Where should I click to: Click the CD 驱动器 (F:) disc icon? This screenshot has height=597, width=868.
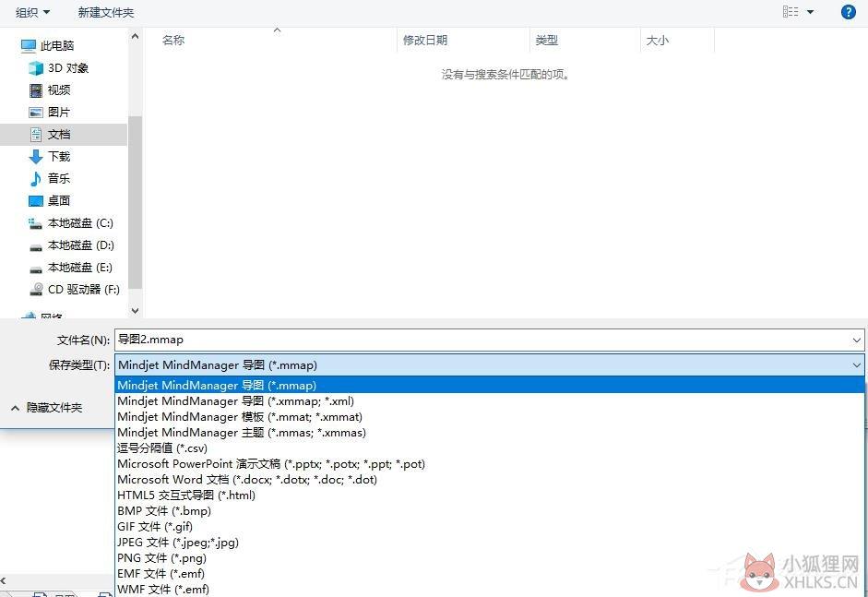pyautogui.click(x=36, y=289)
